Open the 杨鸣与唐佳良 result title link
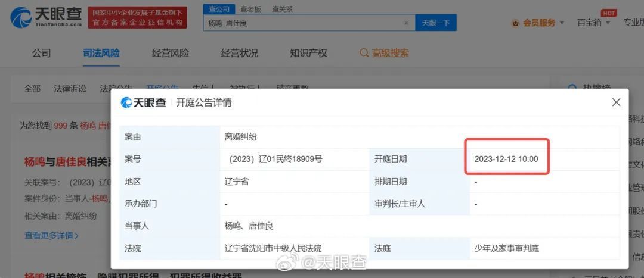 (x=66, y=161)
